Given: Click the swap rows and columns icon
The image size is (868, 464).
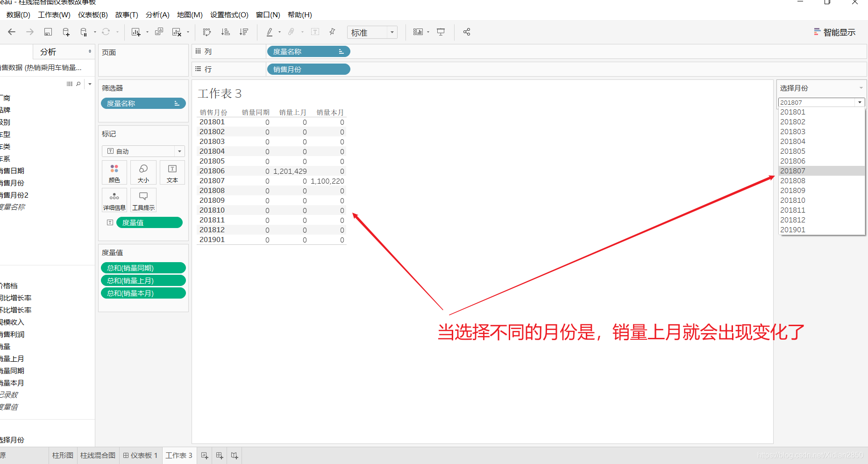Looking at the screenshot, I should 207,32.
